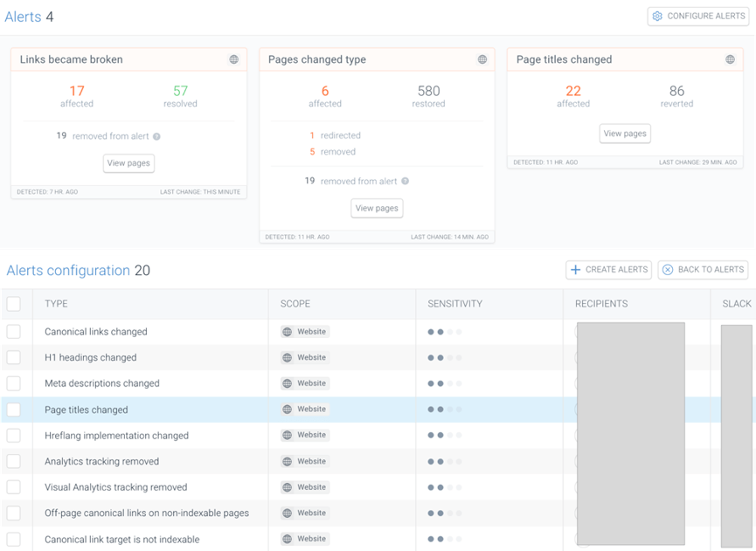This screenshot has height=551, width=756.
Task: View pages for Links became broken
Action: tap(128, 163)
